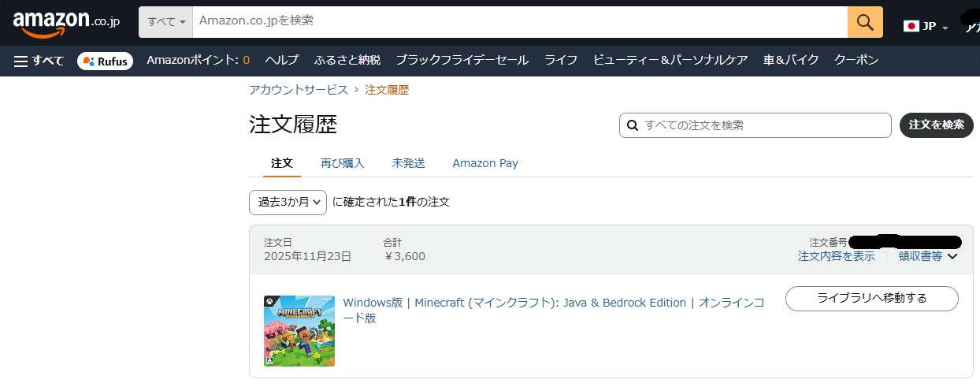Open the Minecraft Java & Bedrock product link
Viewport: 980px width, 387px height.
tap(551, 303)
